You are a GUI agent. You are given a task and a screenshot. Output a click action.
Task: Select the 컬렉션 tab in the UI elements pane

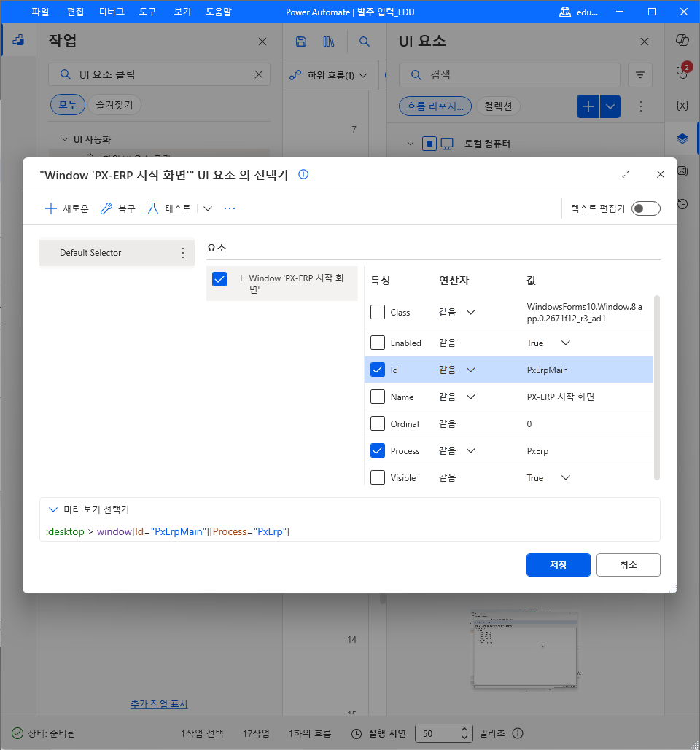498,106
